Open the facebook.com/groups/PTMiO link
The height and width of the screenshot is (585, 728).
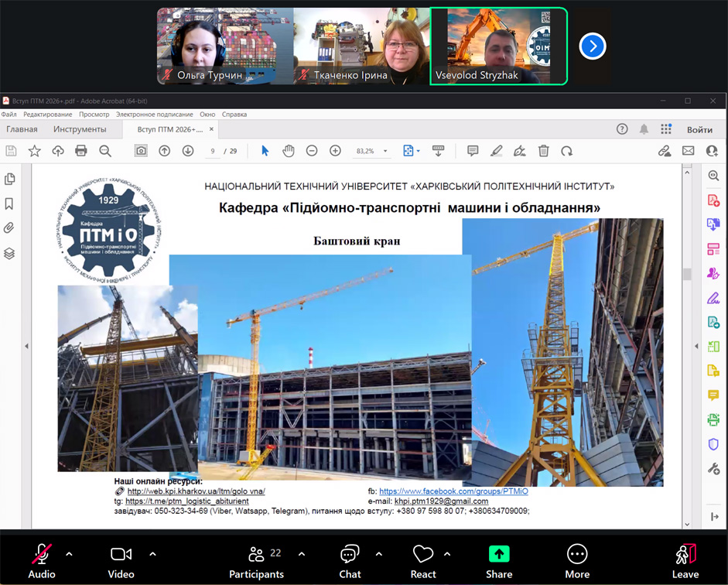pos(453,491)
